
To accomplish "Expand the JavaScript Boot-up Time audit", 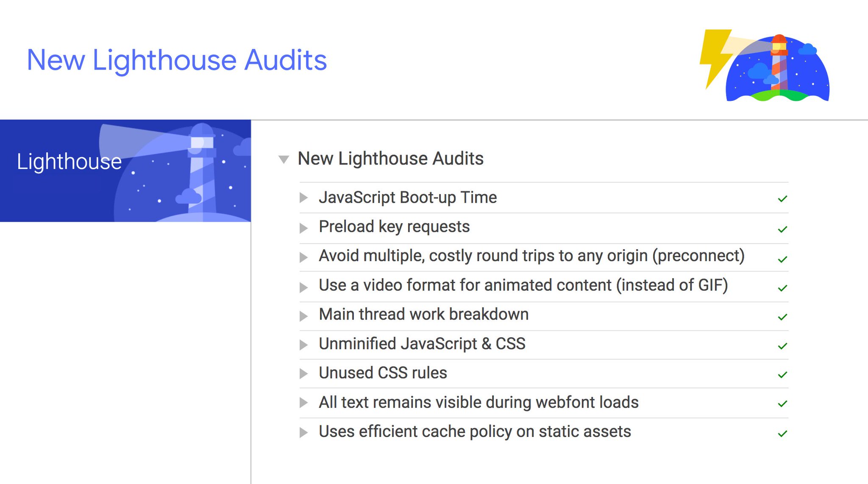I will pos(303,197).
